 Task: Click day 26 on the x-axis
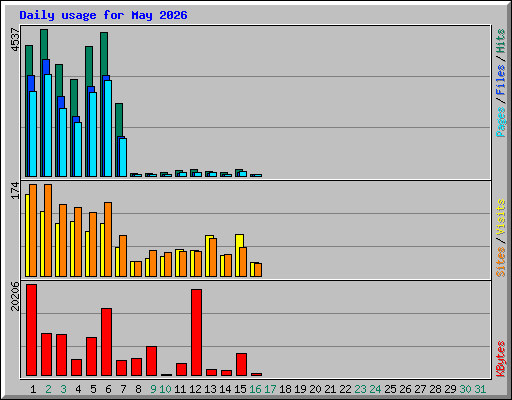tap(405, 389)
